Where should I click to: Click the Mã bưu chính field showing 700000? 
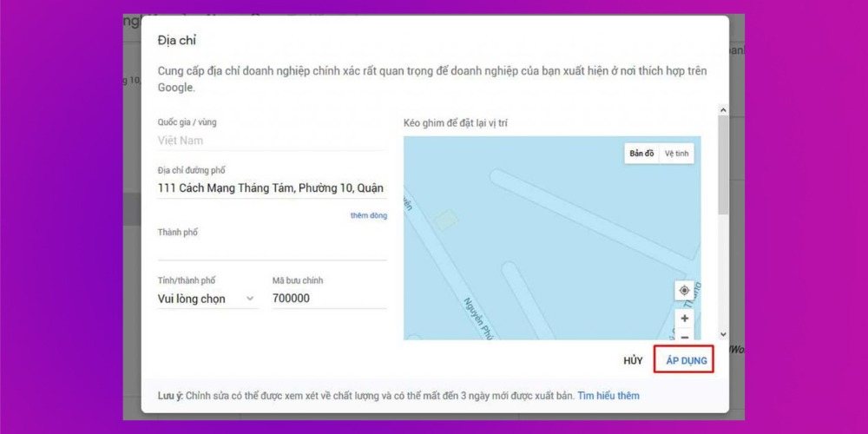point(328,299)
